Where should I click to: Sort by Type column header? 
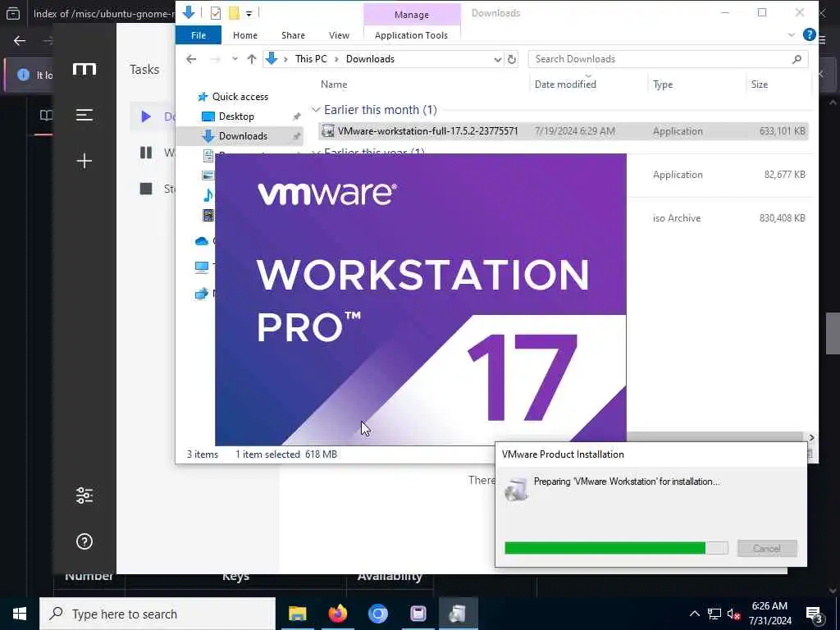(663, 84)
